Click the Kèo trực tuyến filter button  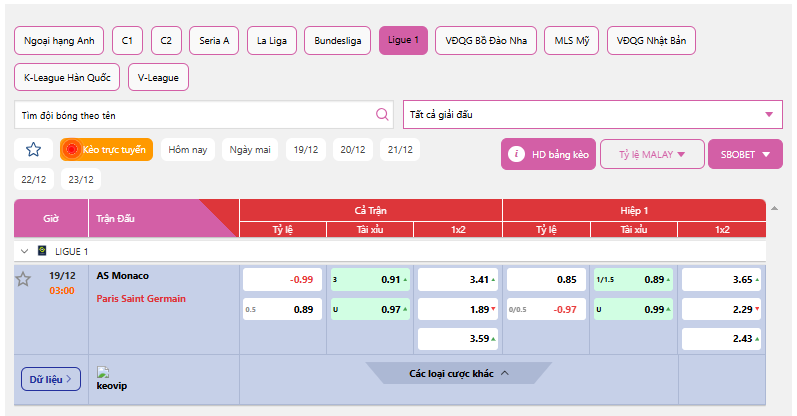tap(106, 150)
